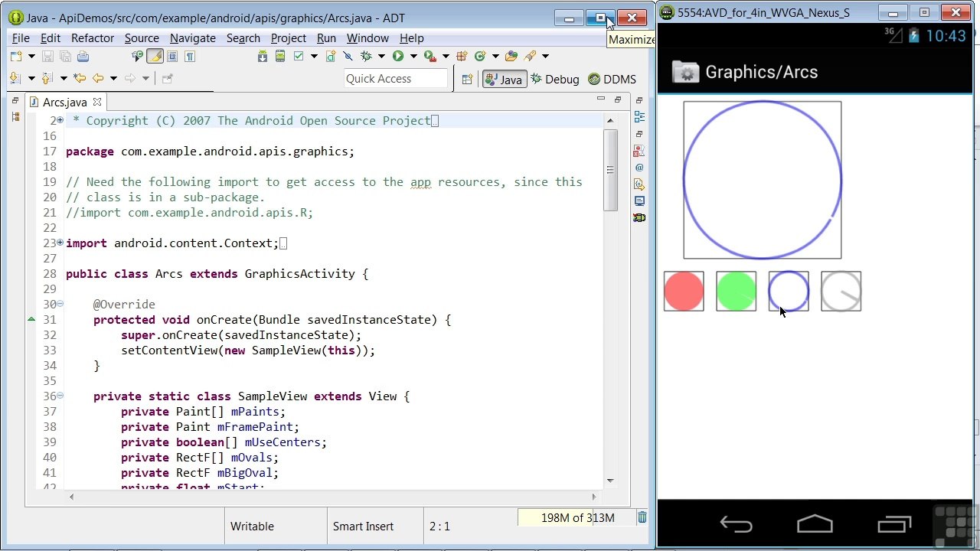Open the Declaration view icon
980x551 pixels.
pyautogui.click(x=639, y=184)
